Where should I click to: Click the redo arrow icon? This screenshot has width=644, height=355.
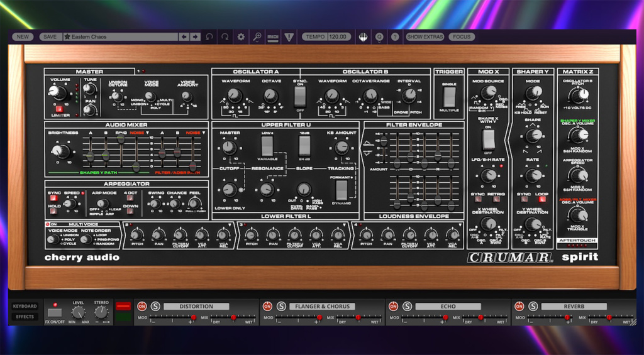coord(225,37)
